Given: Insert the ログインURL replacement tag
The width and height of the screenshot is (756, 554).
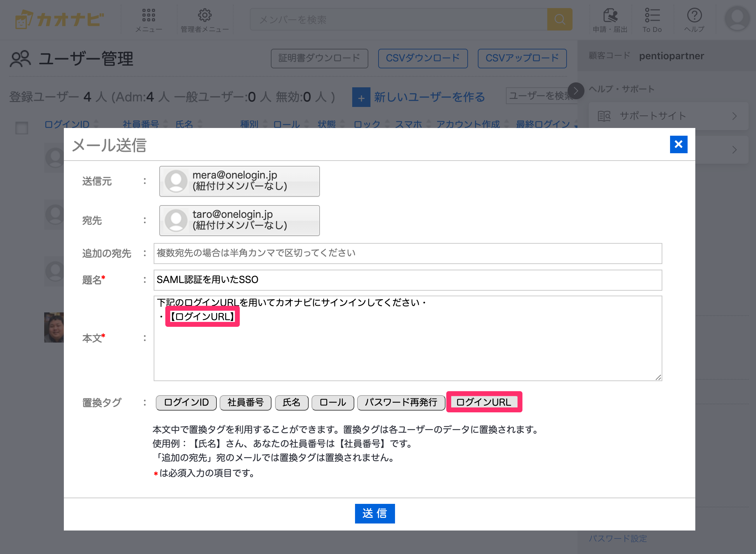Looking at the screenshot, I should (484, 402).
